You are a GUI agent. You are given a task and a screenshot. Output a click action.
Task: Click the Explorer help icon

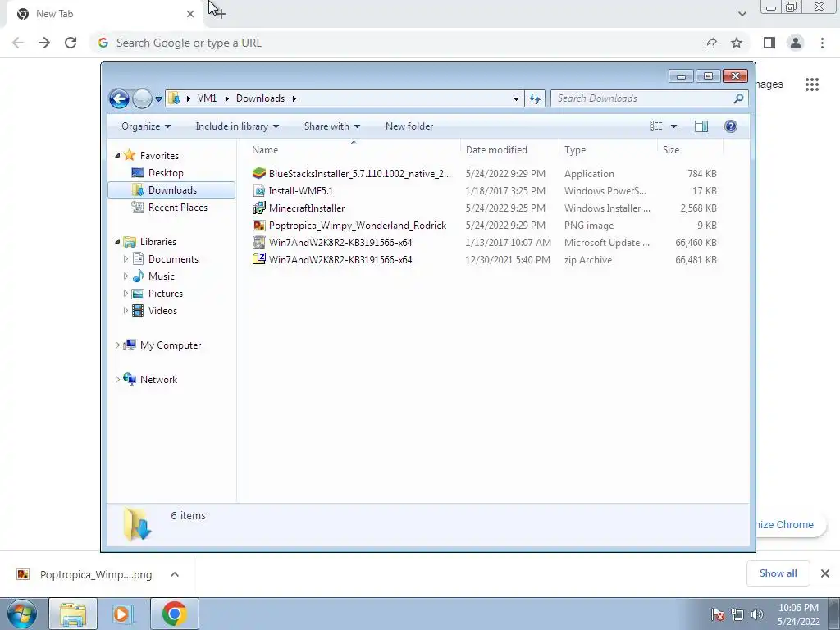731,126
